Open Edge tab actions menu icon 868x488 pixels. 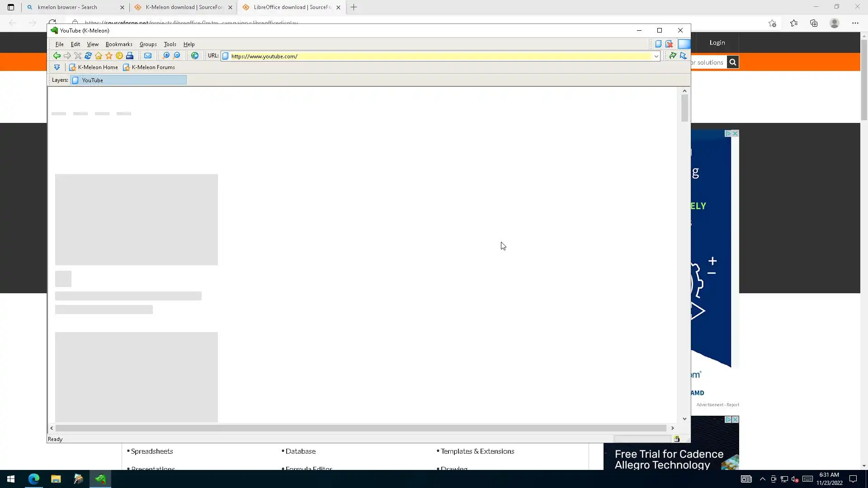11,7
